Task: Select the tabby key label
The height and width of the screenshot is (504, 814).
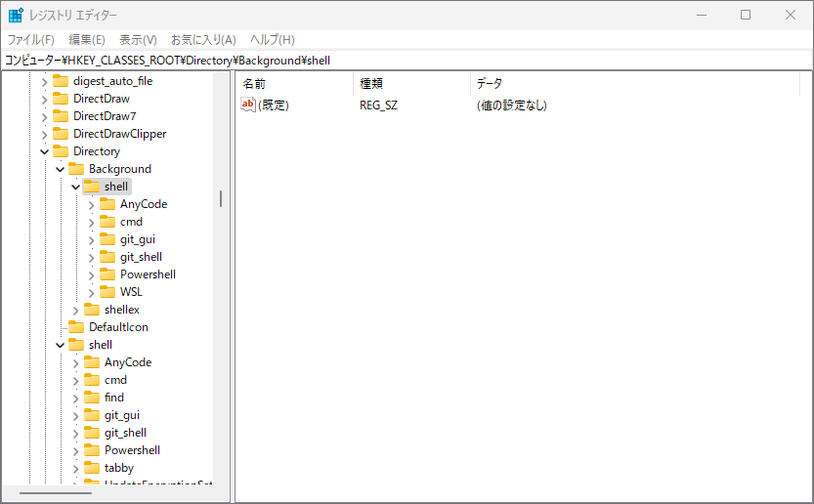Action: (119, 468)
